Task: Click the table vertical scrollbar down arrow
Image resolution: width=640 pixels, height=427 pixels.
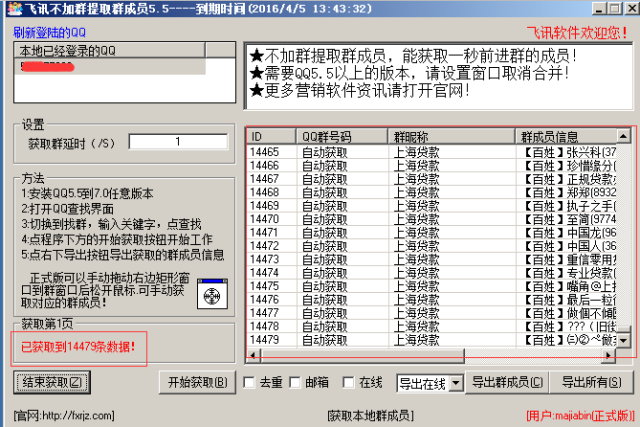Action: (623, 340)
